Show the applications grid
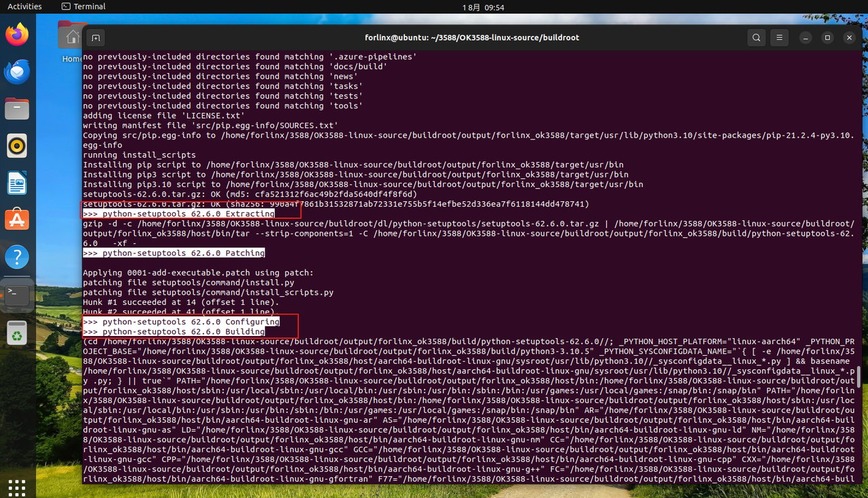 click(x=16, y=487)
